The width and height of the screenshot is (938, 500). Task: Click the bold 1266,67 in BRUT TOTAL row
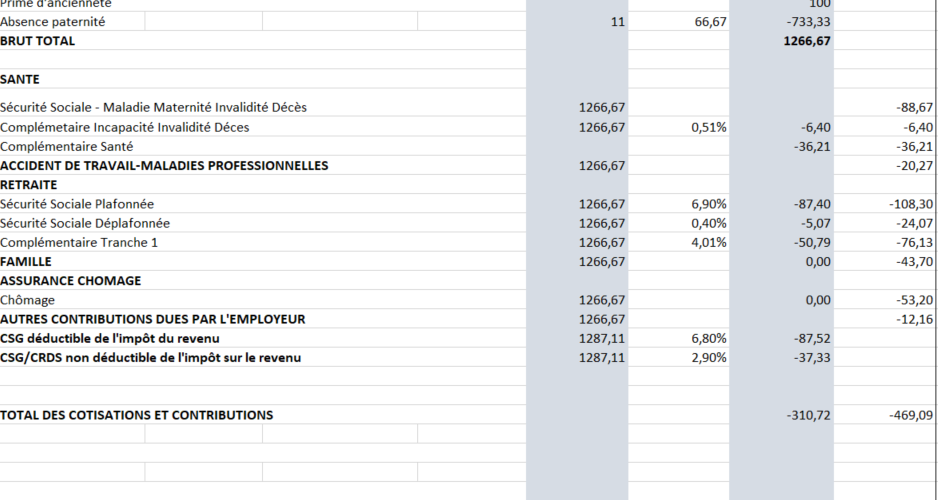click(x=807, y=41)
